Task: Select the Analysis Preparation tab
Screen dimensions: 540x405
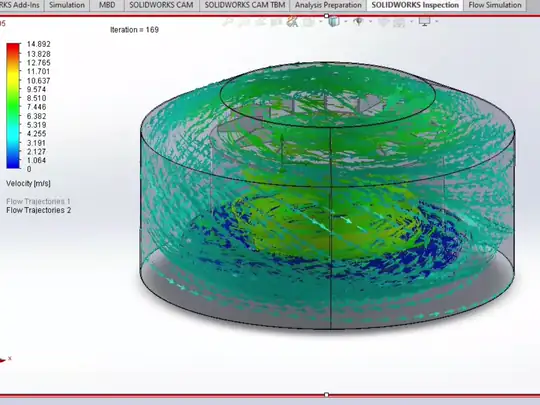Action: coord(329,5)
